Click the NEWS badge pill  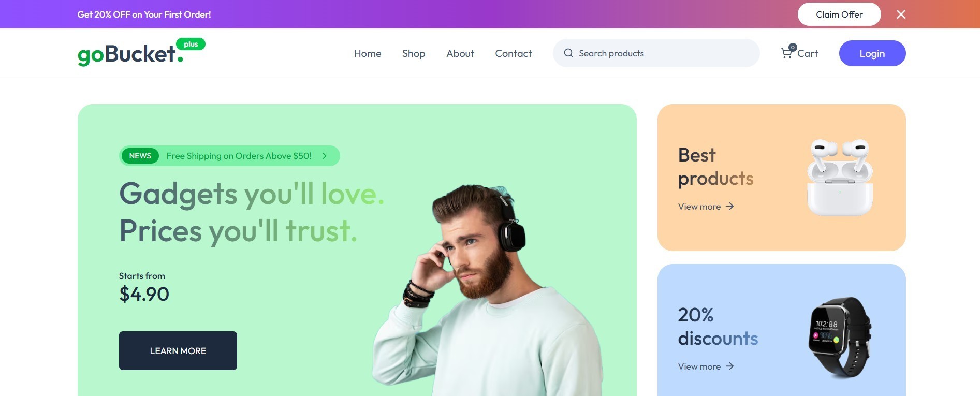click(x=140, y=156)
